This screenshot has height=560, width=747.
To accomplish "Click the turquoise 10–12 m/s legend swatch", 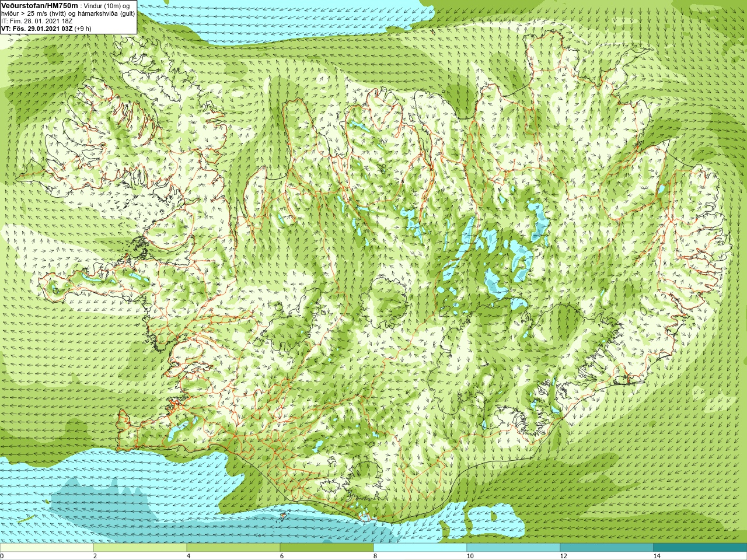I will [514, 548].
